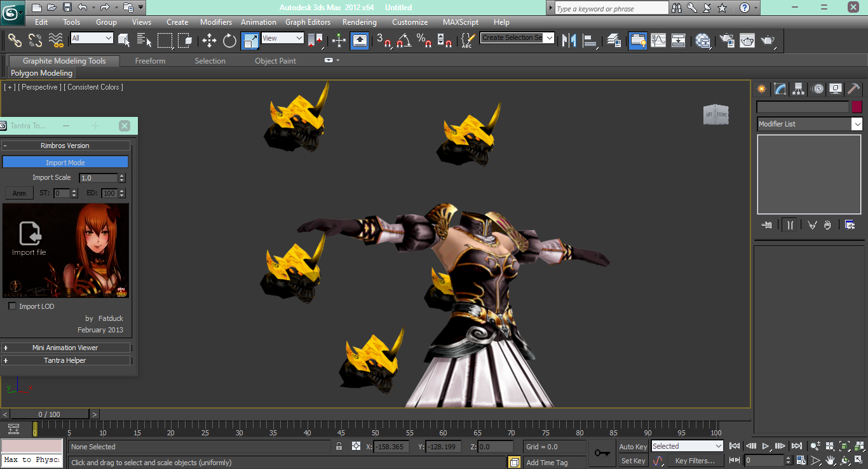Toggle 3D Snaps button
Screen dimensions: 868x469
[x=384, y=40]
